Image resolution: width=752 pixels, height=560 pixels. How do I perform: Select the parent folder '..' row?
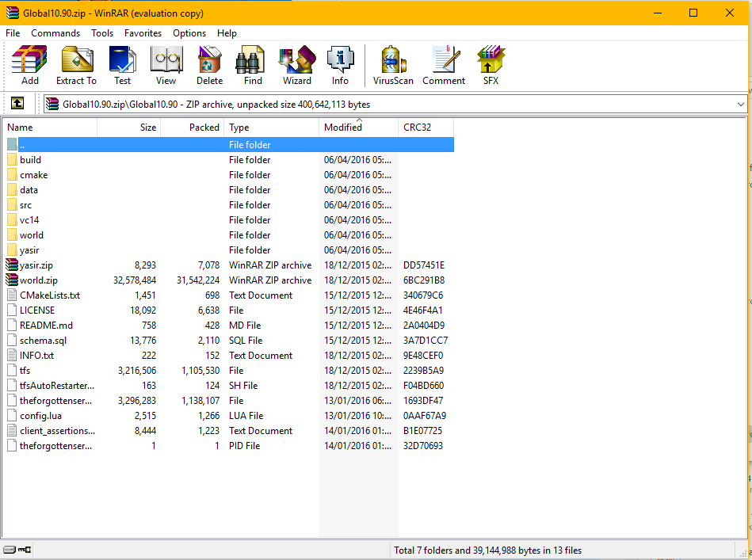230,144
